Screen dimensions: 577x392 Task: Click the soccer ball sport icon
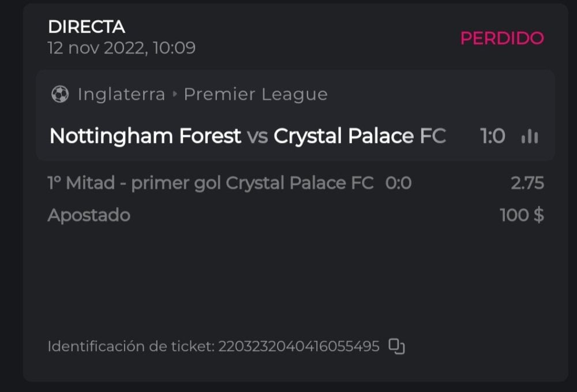click(60, 94)
